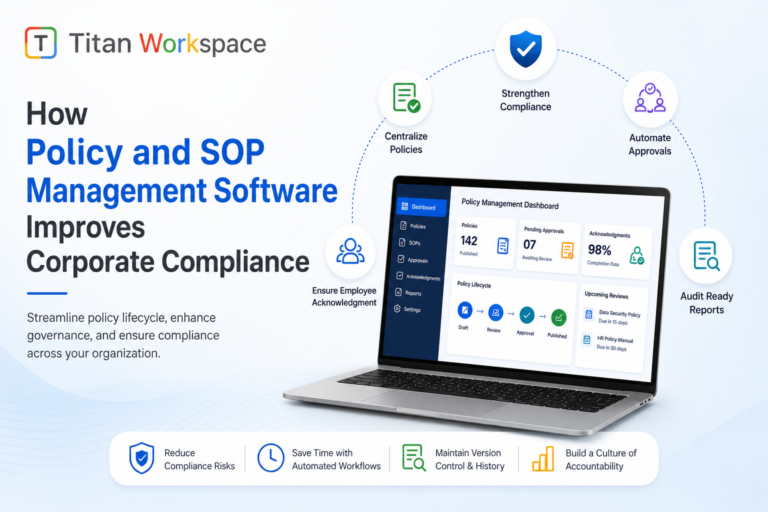This screenshot has height=512, width=768.
Task: Click the Maintain Version Control icon
Action: pyautogui.click(x=413, y=458)
